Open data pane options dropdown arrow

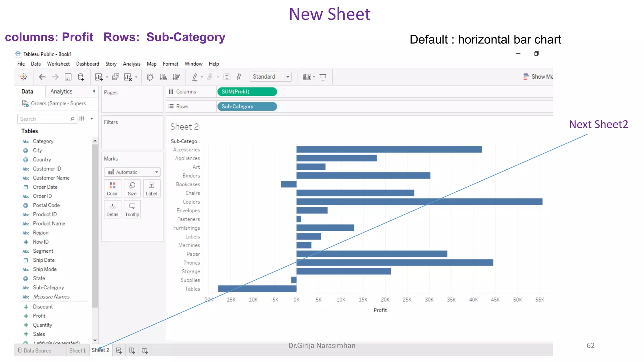pyautogui.click(x=92, y=119)
